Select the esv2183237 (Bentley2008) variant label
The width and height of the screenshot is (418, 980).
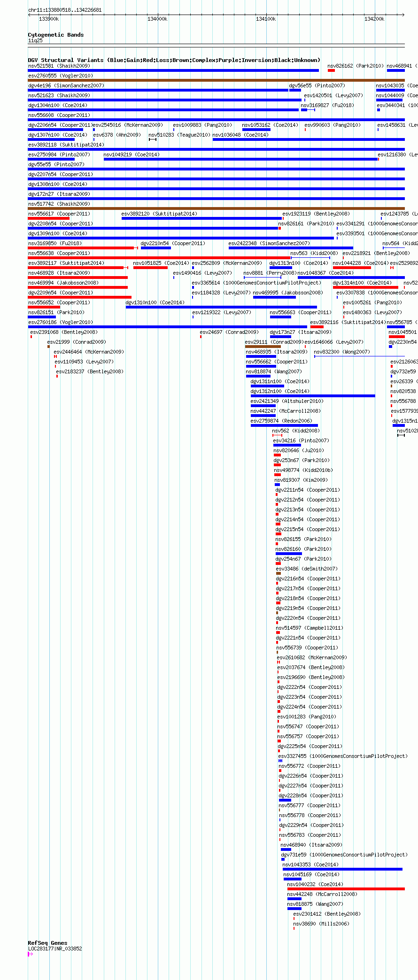[x=90, y=372]
